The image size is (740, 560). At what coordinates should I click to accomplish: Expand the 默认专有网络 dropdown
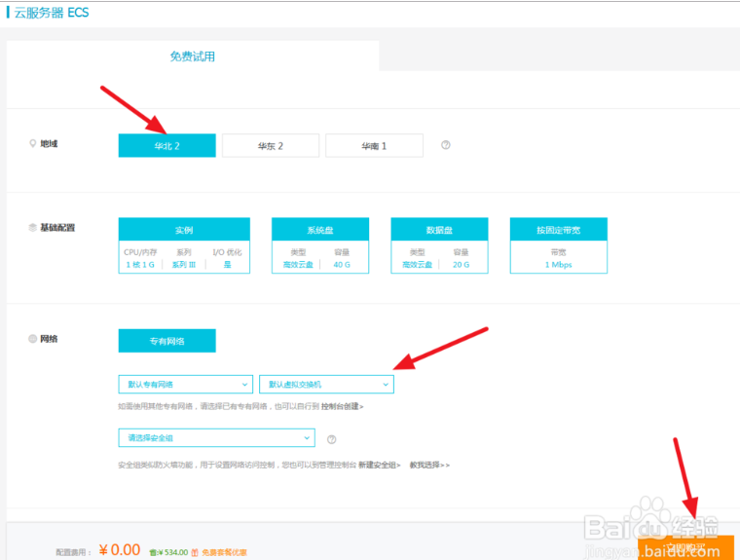click(x=185, y=385)
